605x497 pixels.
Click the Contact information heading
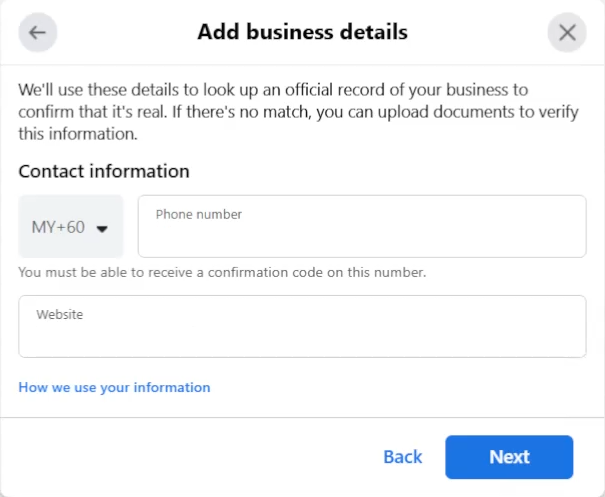[x=104, y=171]
